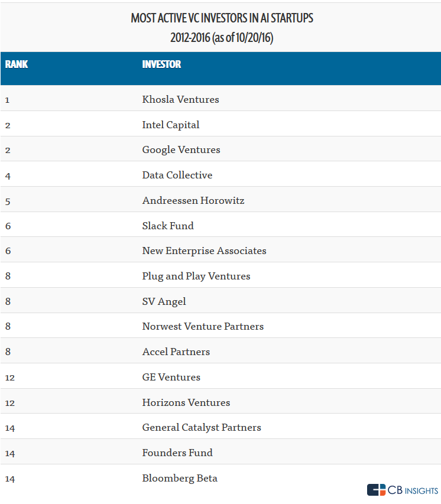Select General Catalyst Partners entry
441x504 pixels.
click(202, 427)
